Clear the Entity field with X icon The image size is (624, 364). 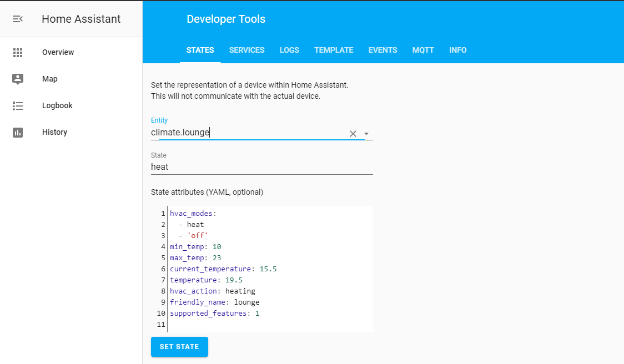(353, 134)
